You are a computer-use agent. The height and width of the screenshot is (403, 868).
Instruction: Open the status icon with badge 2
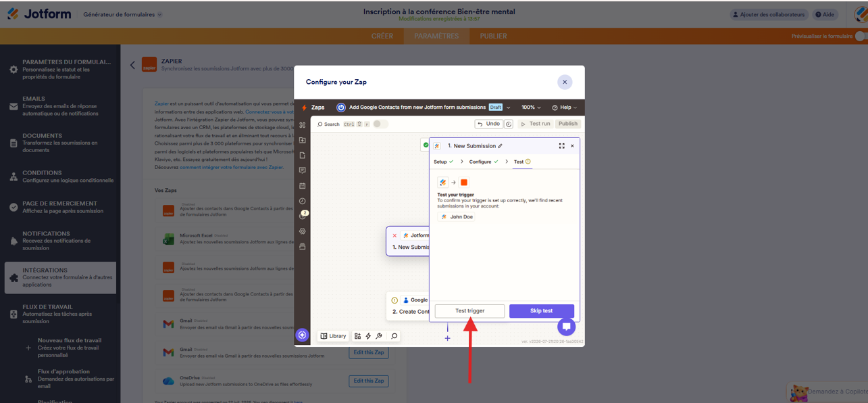pyautogui.click(x=303, y=216)
